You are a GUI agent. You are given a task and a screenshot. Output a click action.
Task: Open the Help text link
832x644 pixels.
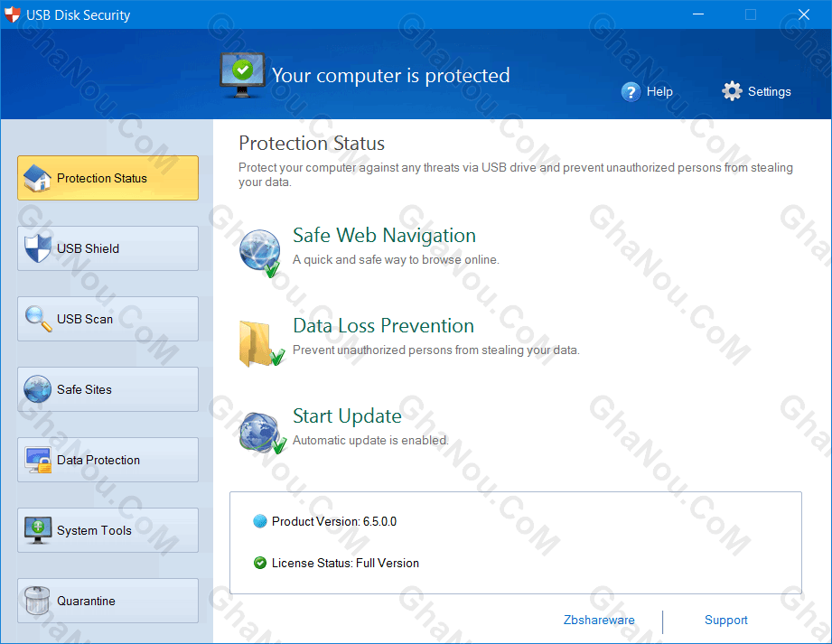coord(659,92)
